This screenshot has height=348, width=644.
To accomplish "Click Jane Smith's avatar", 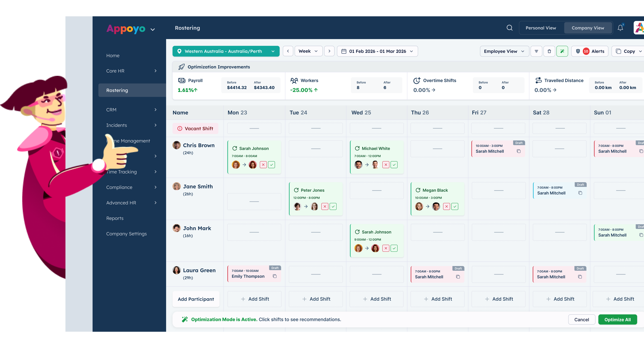I will (x=176, y=186).
